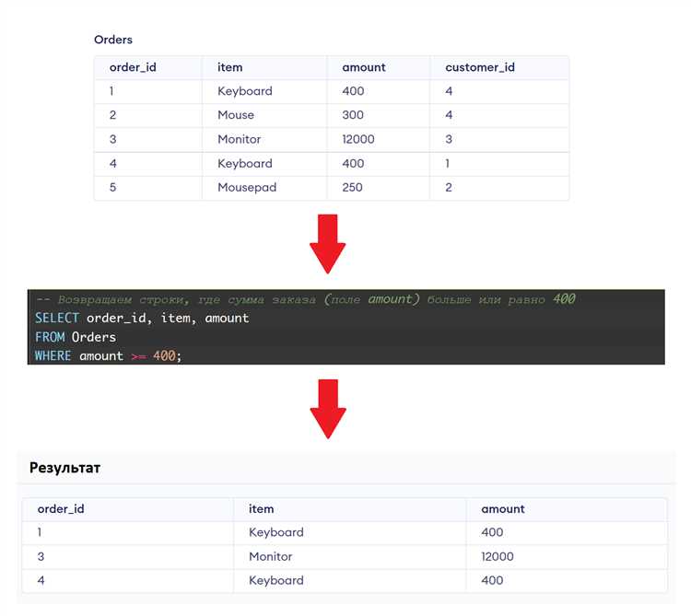Click customer_id column header in Orders table
The image size is (691, 616).
click(479, 67)
